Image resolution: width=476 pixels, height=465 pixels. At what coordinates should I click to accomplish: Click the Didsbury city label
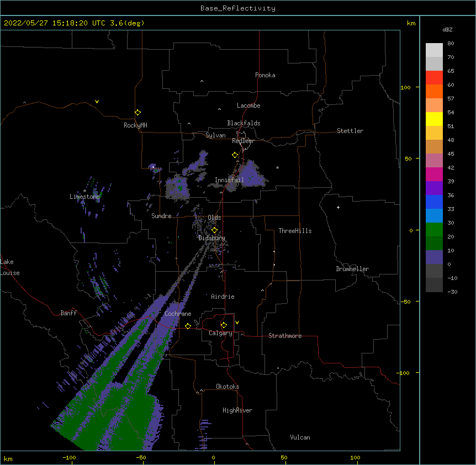click(x=212, y=238)
